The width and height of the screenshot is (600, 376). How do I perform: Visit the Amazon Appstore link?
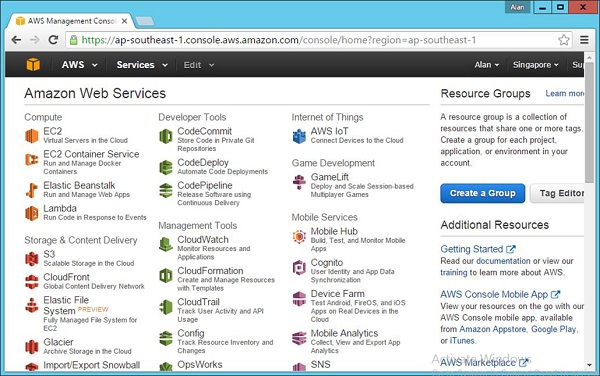[x=493, y=329]
